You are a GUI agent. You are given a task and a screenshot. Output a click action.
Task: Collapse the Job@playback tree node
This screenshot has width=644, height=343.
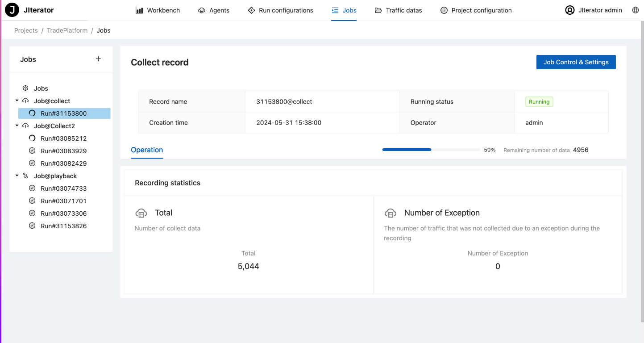pos(17,176)
